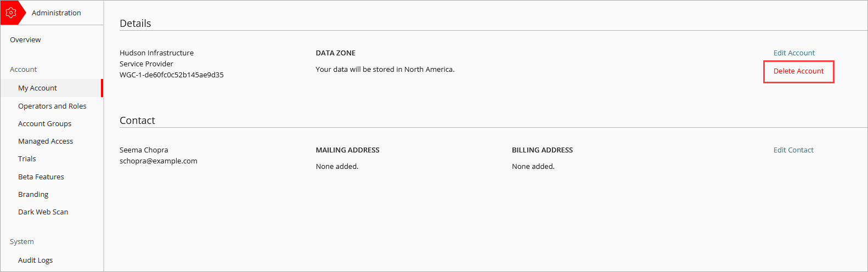Navigate to Trials

[27, 159]
